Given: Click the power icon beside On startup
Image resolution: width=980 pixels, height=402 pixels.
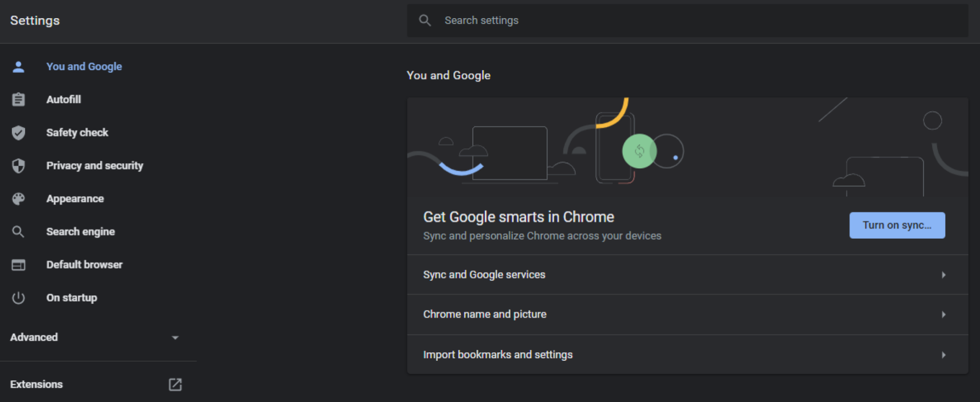Looking at the screenshot, I should point(18,298).
